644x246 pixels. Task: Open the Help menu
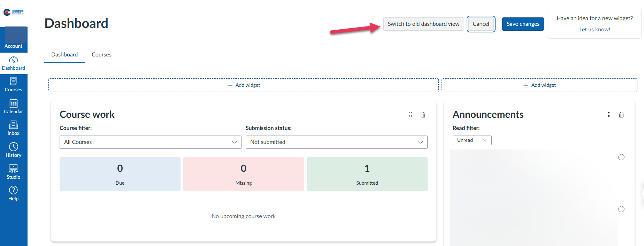coord(14,193)
